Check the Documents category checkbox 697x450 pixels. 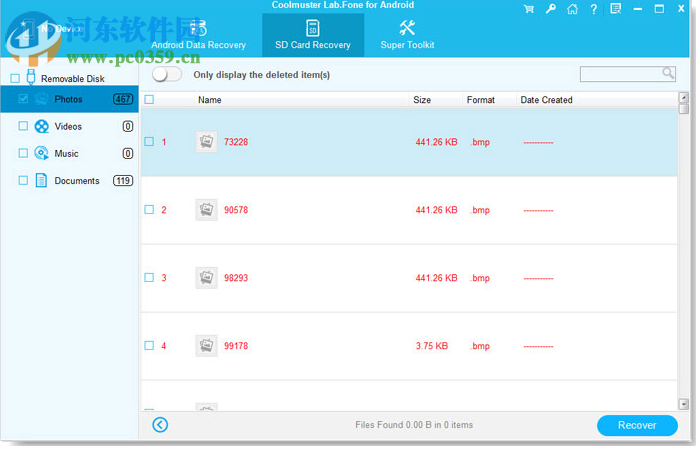click(x=23, y=181)
